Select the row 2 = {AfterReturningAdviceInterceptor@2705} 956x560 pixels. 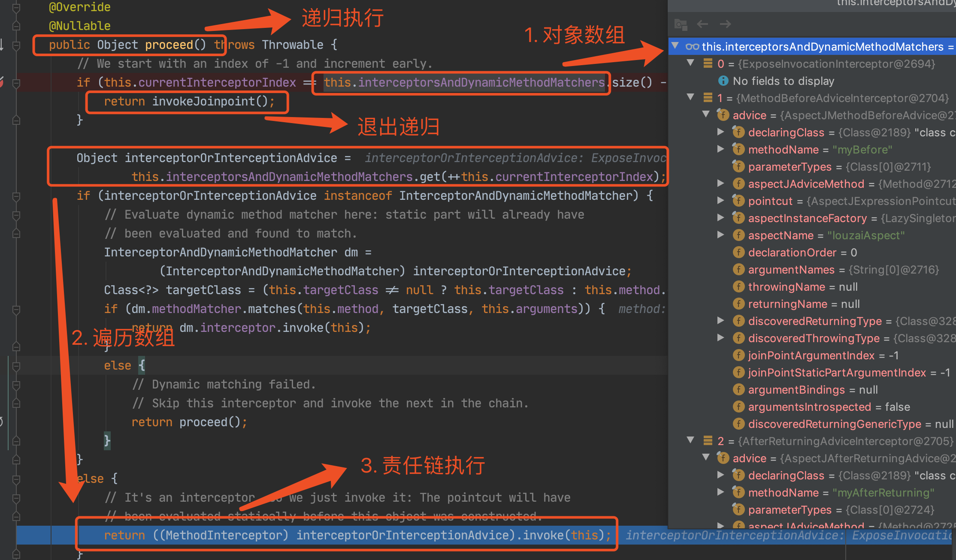[812, 441]
